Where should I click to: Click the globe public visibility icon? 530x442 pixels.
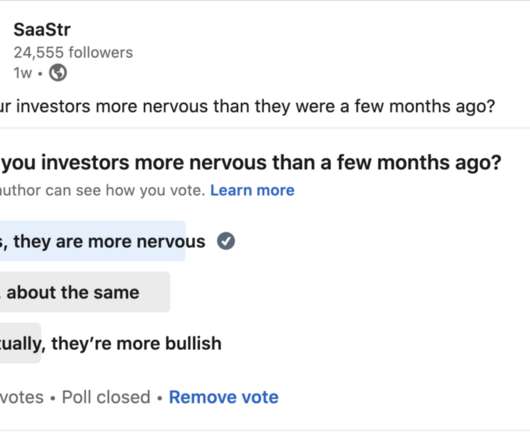58,73
